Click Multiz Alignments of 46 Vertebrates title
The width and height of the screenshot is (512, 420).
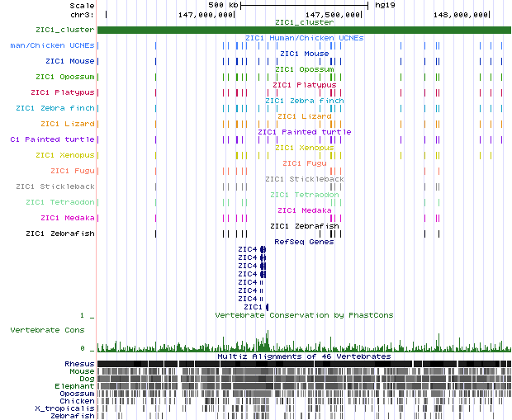304,356
